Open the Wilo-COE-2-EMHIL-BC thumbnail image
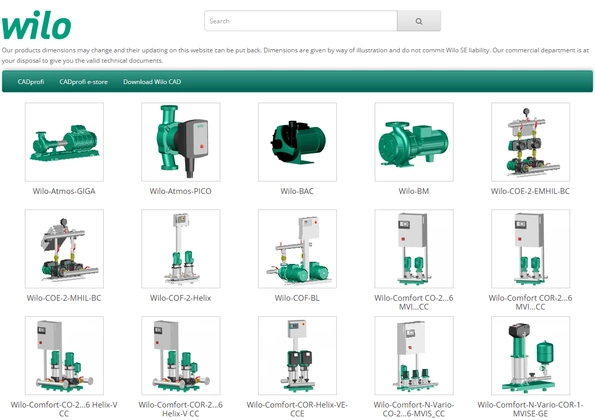This screenshot has width=595, height=420. [x=530, y=142]
